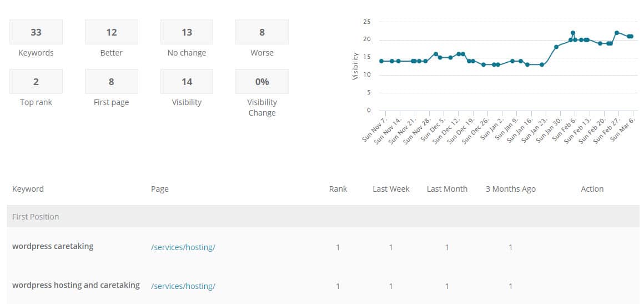Image resolution: width=644 pixels, height=304 pixels.
Task: Click the 14 Visibility stat box
Action: [x=187, y=82]
